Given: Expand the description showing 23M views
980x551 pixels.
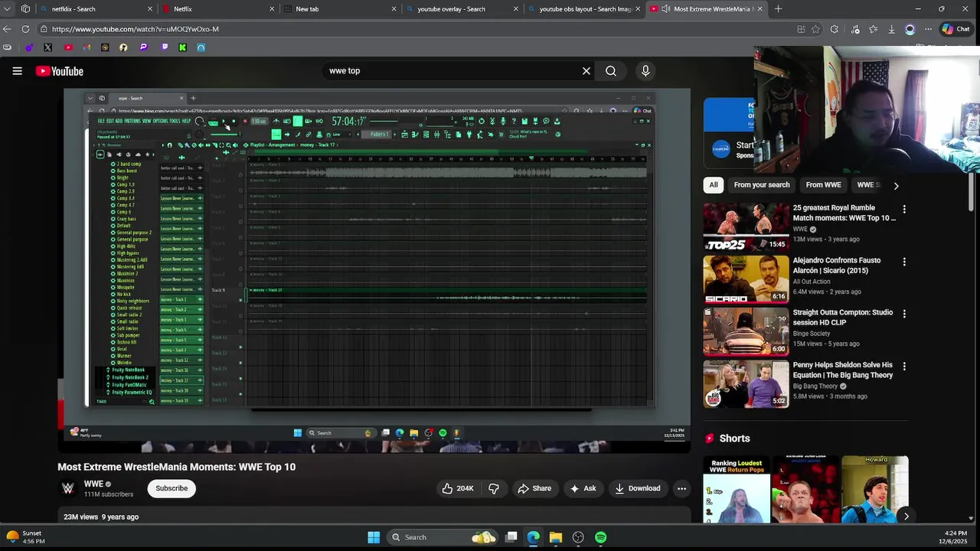Looking at the screenshot, I should click(101, 517).
